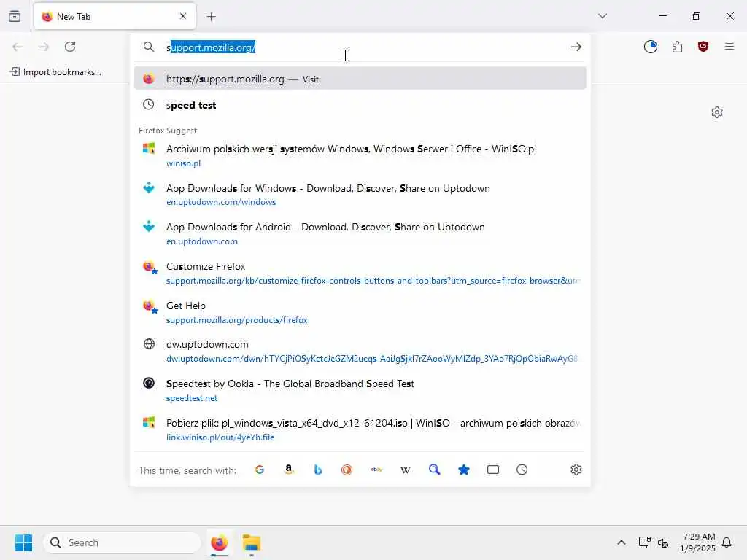
Task: Click the taskbar Search box
Action: click(x=122, y=542)
